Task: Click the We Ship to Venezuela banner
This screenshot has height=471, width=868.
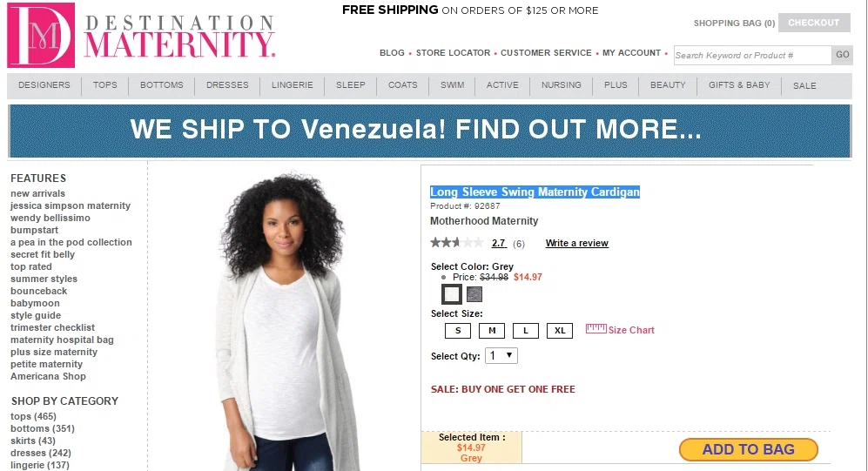Action: (429, 131)
